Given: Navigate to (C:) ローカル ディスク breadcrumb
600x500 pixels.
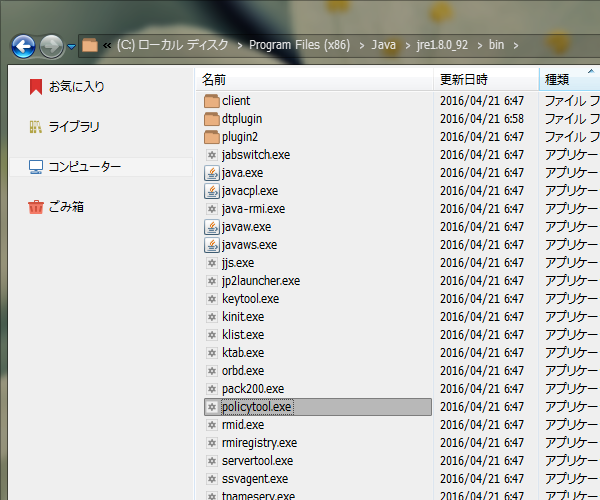Looking at the screenshot, I should click(173, 45).
